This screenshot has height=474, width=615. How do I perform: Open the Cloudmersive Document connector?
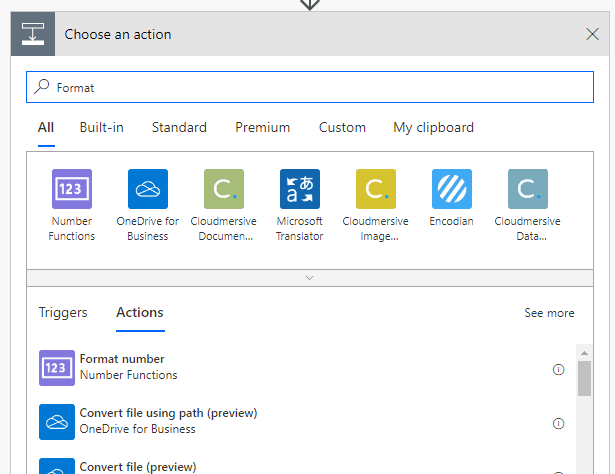pyautogui.click(x=224, y=189)
